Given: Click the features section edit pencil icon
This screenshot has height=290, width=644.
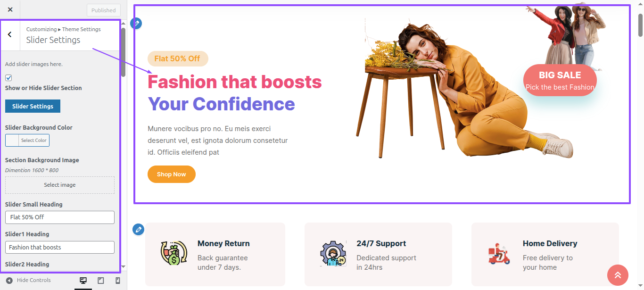Looking at the screenshot, I should (138, 229).
